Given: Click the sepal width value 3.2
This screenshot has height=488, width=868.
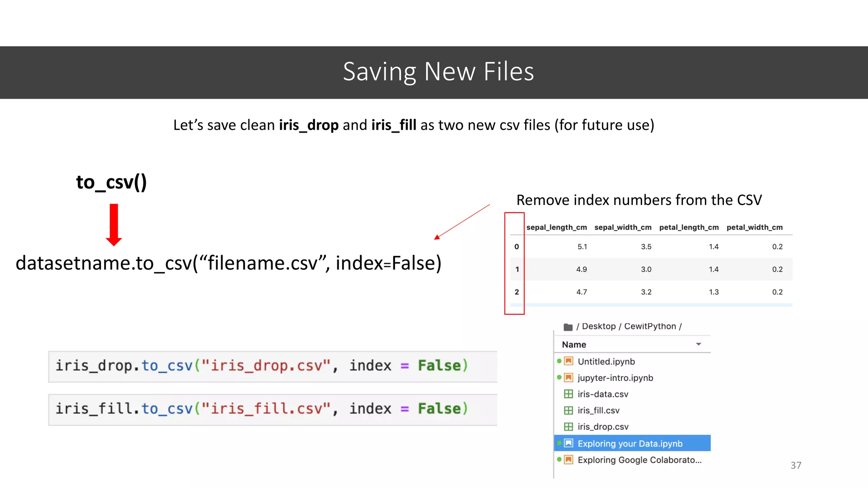Looking at the screenshot, I should coord(646,292).
